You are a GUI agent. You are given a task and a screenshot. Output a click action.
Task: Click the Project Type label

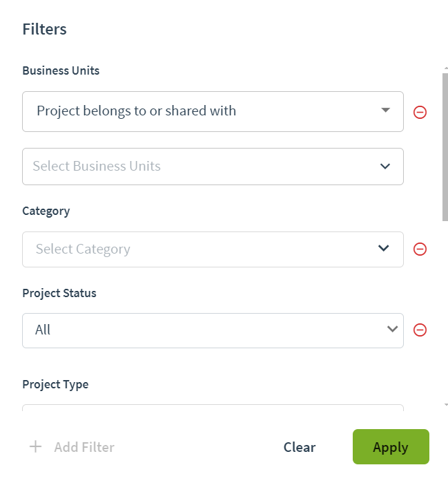coord(55,384)
